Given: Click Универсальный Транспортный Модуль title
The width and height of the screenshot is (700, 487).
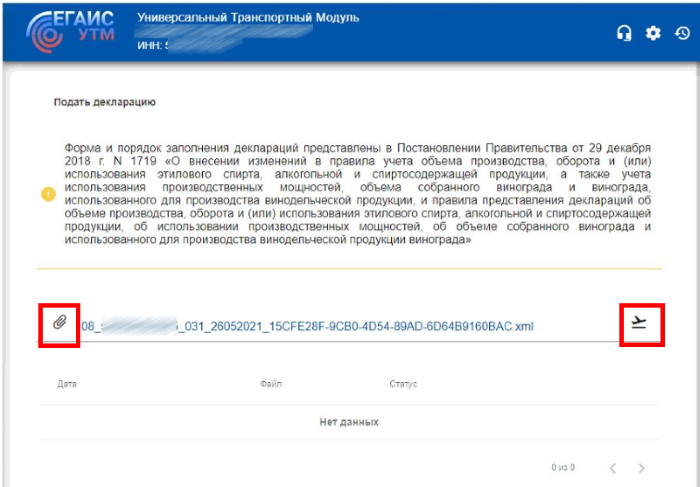Looking at the screenshot, I should click(x=248, y=18).
